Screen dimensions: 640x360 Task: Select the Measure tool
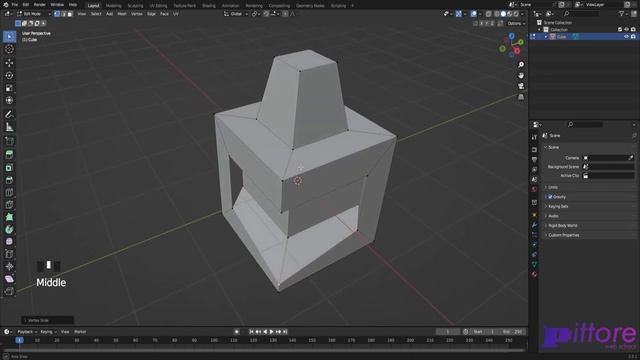pyautogui.click(x=9, y=127)
